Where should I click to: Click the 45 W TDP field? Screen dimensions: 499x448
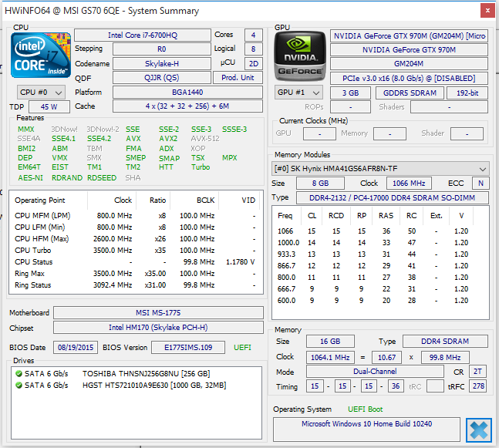[x=49, y=106]
